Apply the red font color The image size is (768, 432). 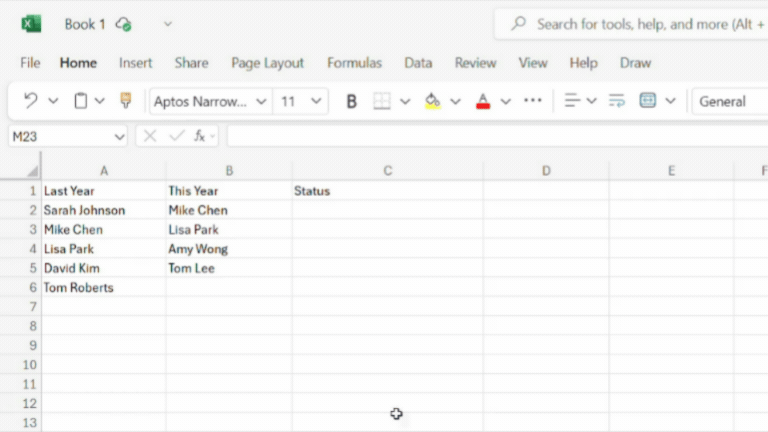(483, 101)
